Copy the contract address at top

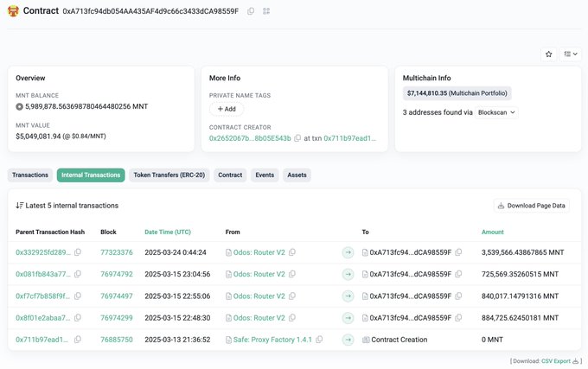[251, 11]
